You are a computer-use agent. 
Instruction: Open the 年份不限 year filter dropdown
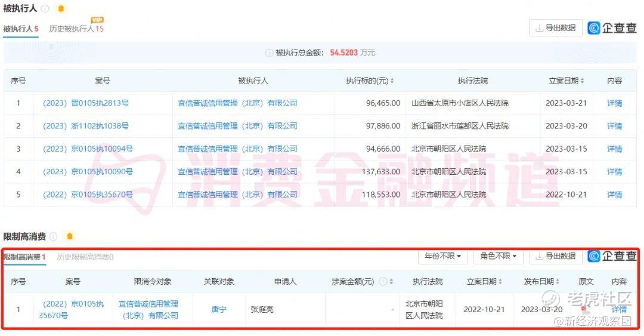[442, 256]
